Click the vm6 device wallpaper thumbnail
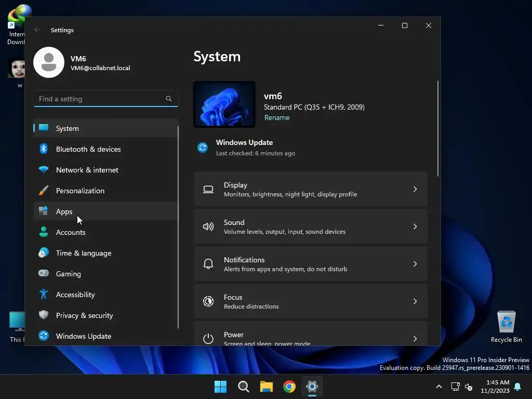This screenshot has width=532, height=399. 224,104
